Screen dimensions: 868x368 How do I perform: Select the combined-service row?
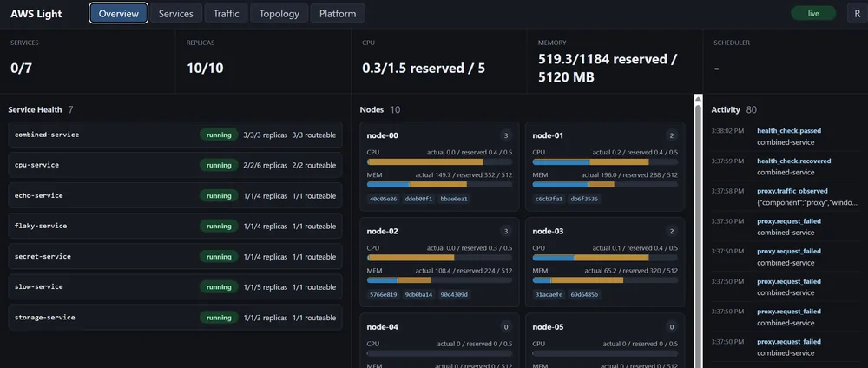[175, 135]
